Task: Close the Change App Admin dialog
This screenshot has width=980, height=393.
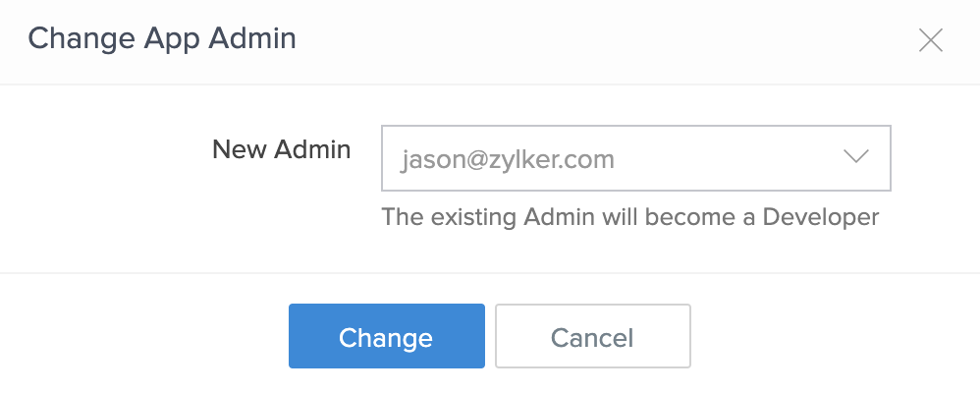Action: pos(930,40)
